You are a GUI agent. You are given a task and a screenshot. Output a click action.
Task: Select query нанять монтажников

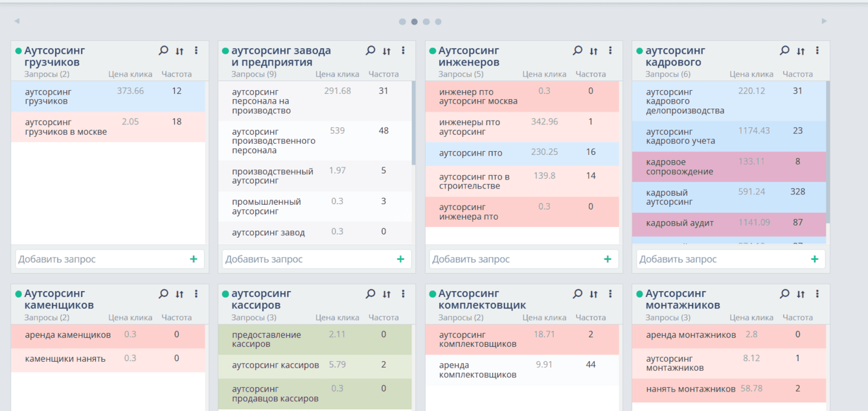point(729,390)
